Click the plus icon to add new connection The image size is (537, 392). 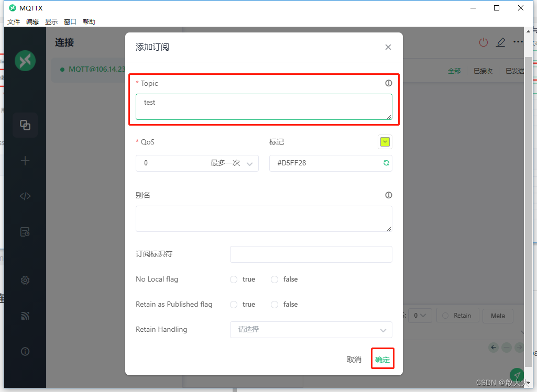25,161
